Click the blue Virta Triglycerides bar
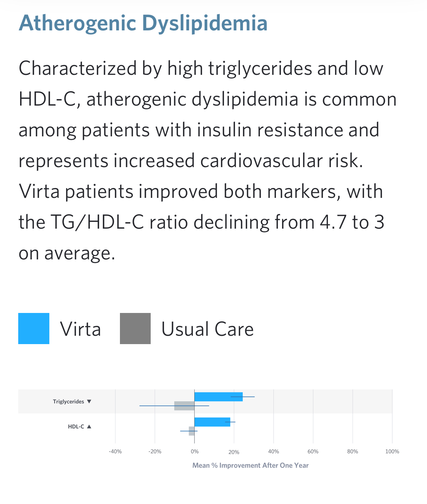The width and height of the screenshot is (427, 504). click(x=219, y=397)
